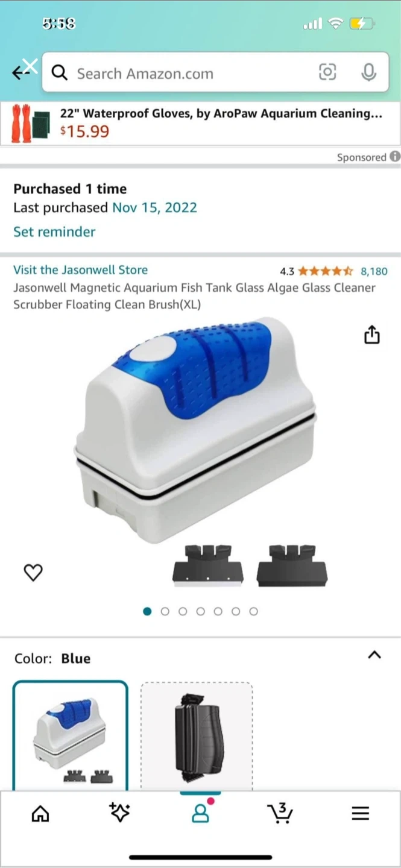This screenshot has height=868, width=401.
Task: Tap the share icon on product image
Action: (x=372, y=335)
